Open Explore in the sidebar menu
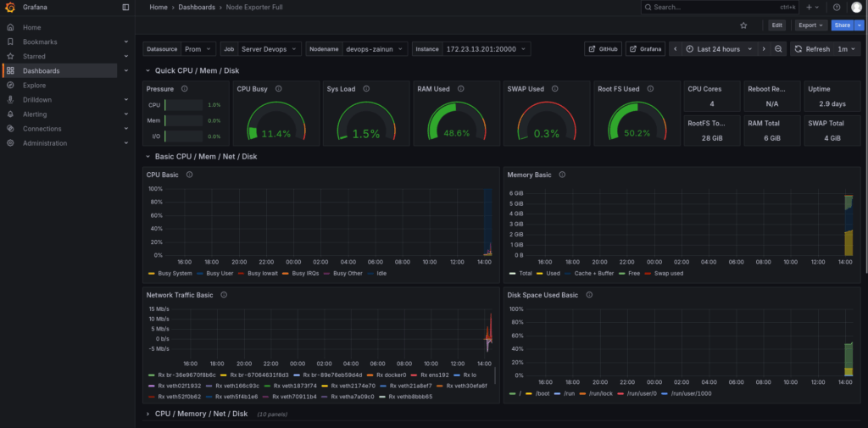The height and width of the screenshot is (428, 868). pos(34,85)
